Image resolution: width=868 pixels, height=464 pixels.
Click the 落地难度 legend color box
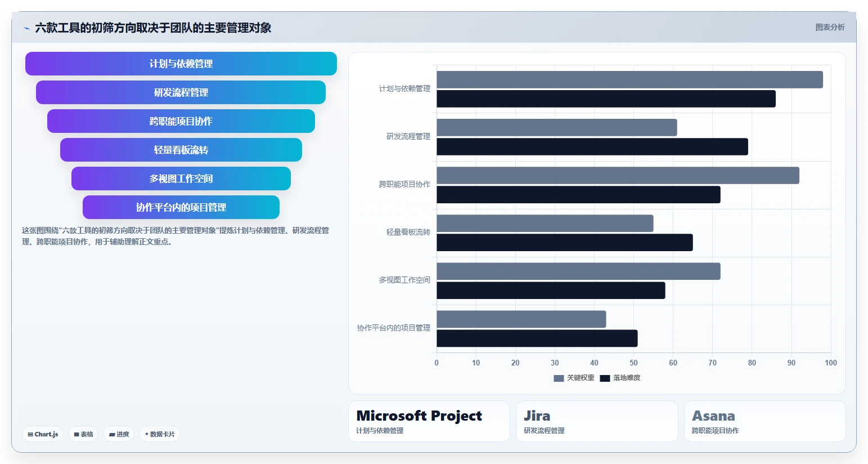point(605,378)
